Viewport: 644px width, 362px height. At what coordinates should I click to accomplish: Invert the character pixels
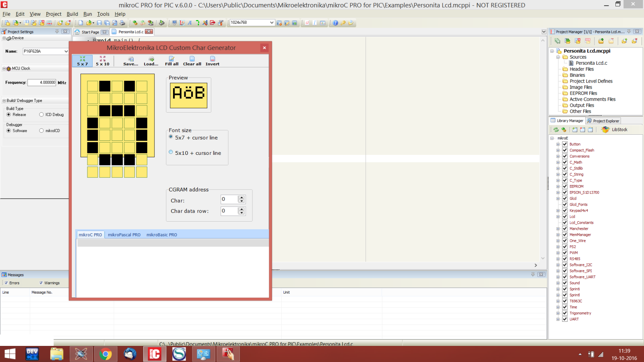coord(213,61)
